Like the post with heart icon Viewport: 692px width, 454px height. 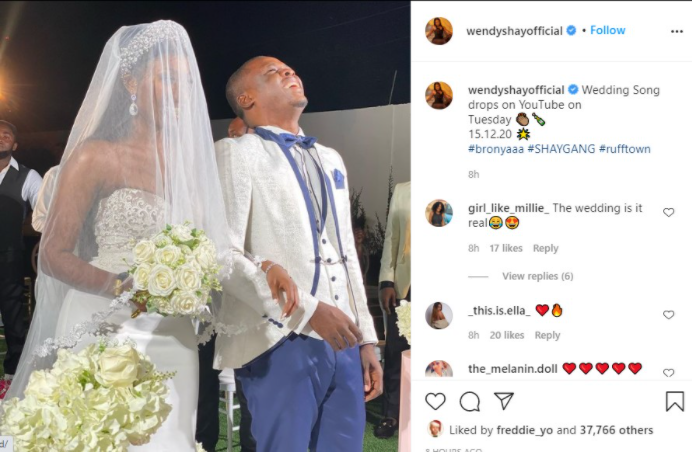click(x=435, y=401)
